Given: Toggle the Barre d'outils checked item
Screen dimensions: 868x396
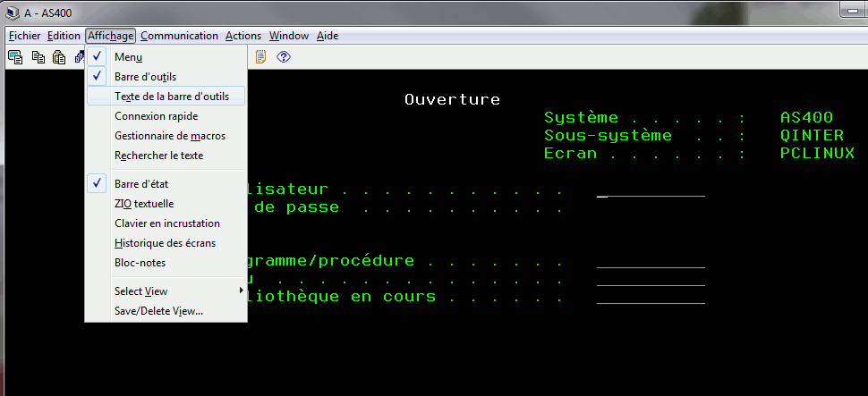Looking at the screenshot, I should (x=139, y=77).
